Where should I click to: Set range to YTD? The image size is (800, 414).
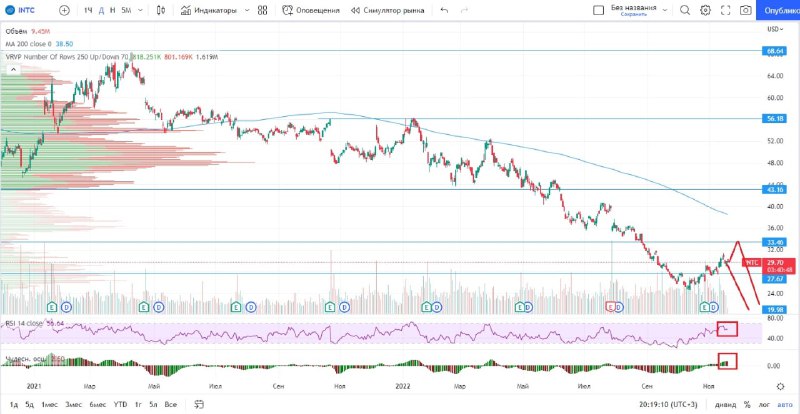pos(120,404)
